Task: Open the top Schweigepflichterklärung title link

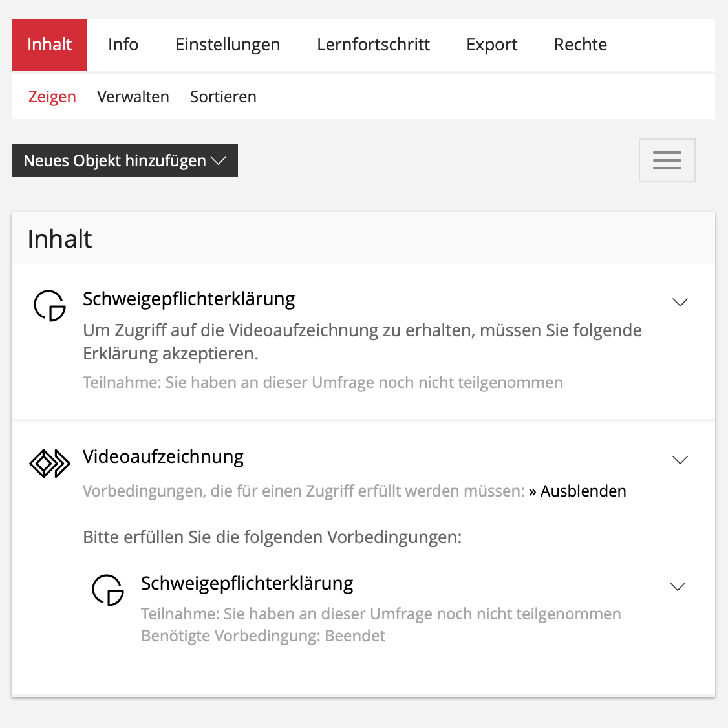Action: pos(189,299)
